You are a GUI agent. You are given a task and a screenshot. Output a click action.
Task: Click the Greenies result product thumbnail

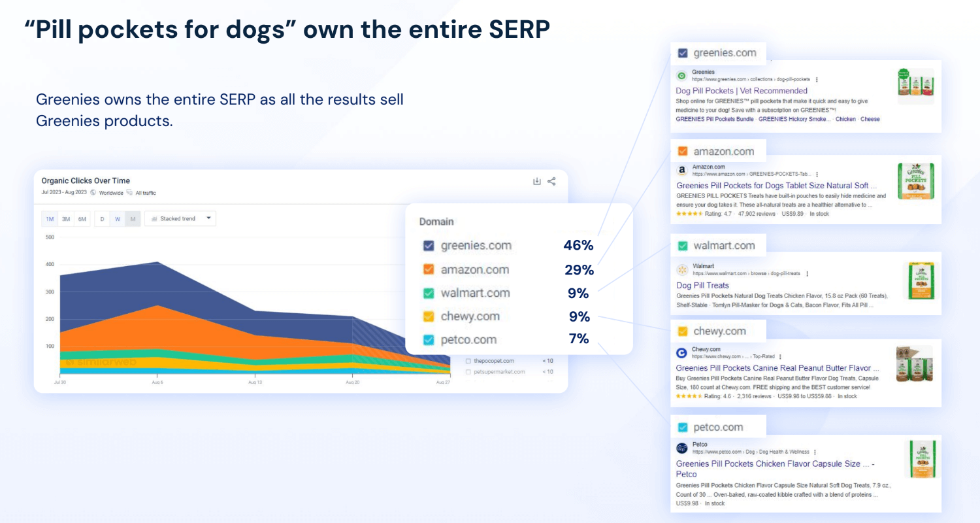point(916,86)
